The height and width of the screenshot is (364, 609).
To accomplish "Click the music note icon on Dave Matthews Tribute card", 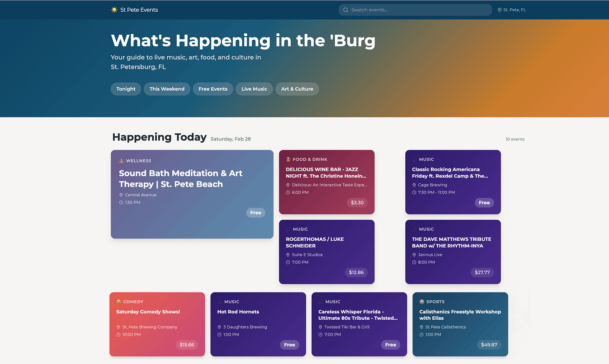I will point(415,229).
